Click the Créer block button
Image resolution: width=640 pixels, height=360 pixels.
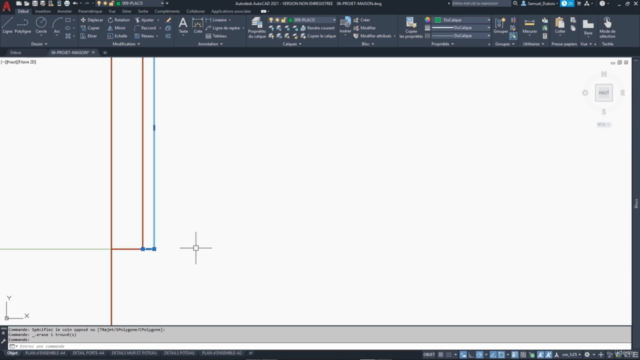pyautogui.click(x=362, y=20)
